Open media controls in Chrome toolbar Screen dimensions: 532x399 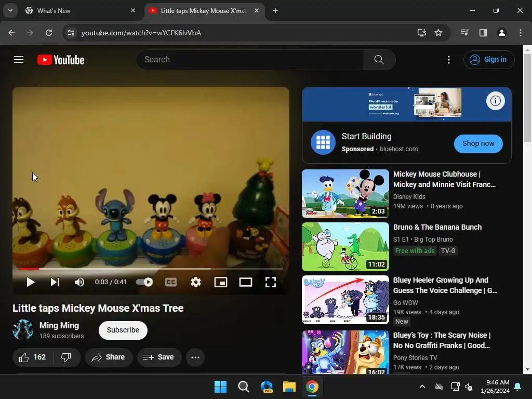[x=464, y=33]
